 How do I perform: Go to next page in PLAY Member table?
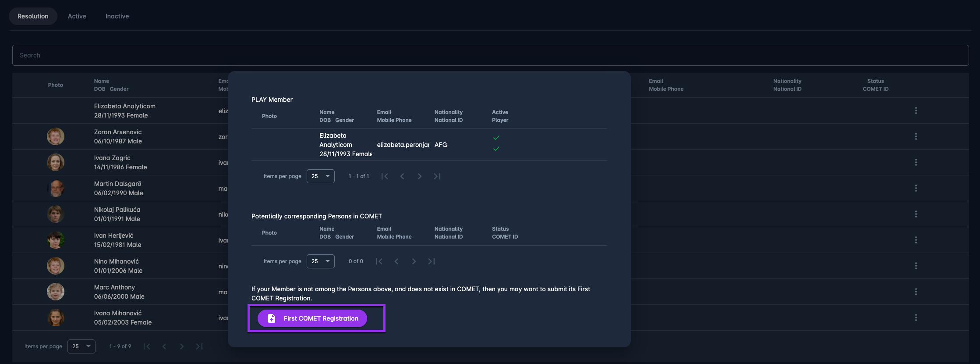coord(419,176)
